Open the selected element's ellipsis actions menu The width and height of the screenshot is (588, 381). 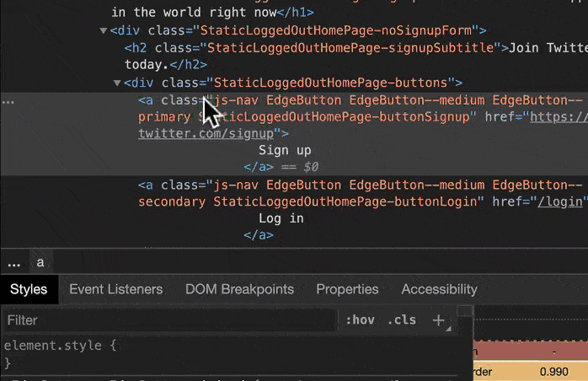8,102
